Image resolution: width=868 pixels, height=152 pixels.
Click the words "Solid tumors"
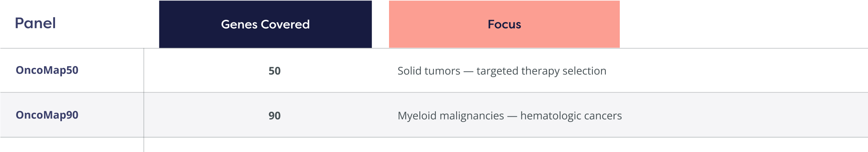click(x=428, y=71)
